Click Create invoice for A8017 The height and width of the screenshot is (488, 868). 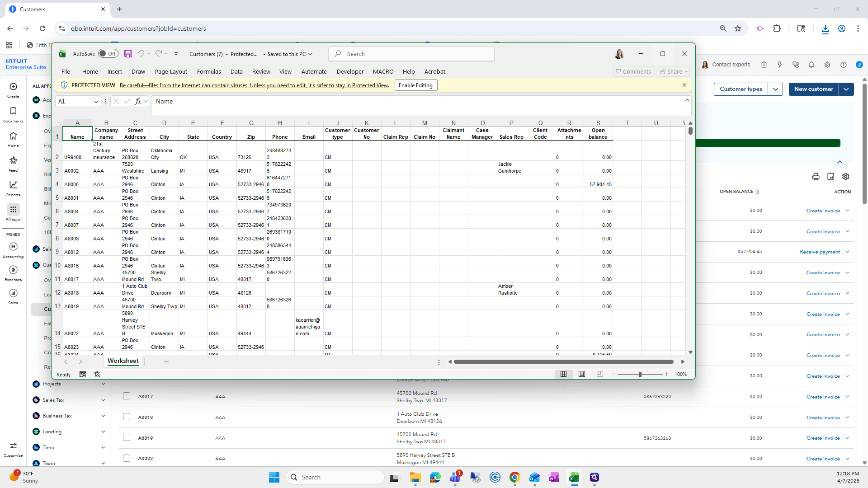click(x=823, y=397)
